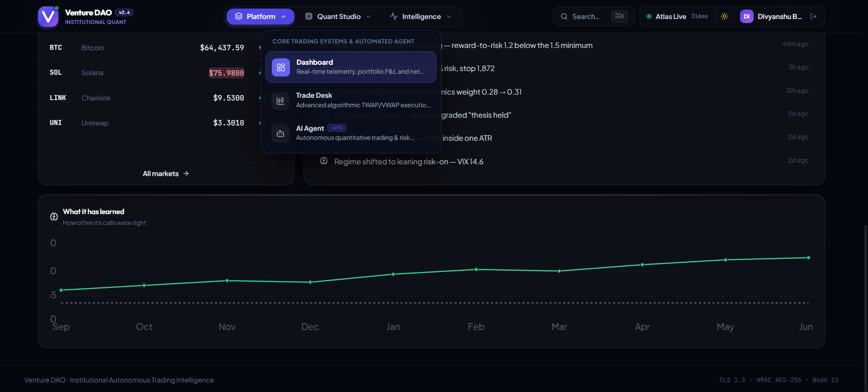The image size is (868, 392).
Task: Click the Atlas Live label
Action: pyautogui.click(x=671, y=17)
